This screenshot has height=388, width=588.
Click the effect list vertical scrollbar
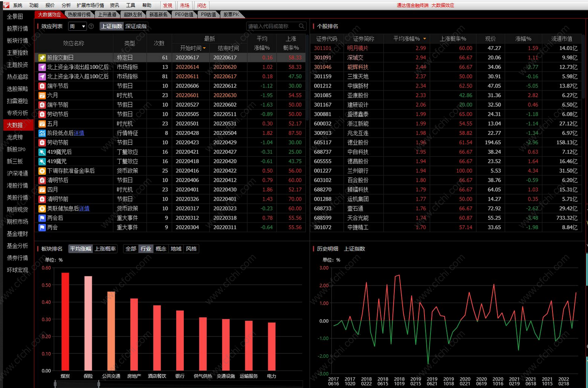(307, 77)
